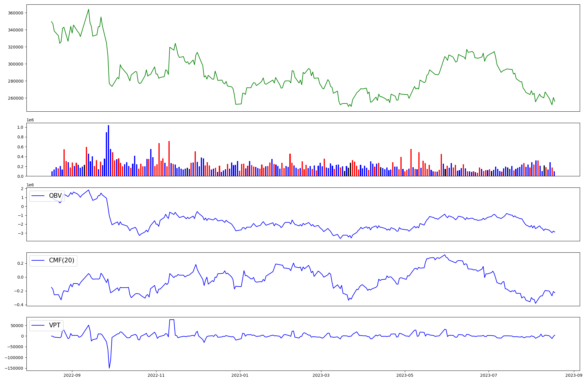Viewport: 588px width, 382px height.
Task: Click the OBV legend label
Action: (x=55, y=196)
